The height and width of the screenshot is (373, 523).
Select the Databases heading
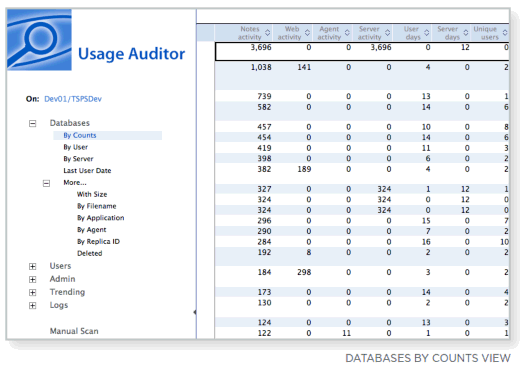(x=70, y=123)
